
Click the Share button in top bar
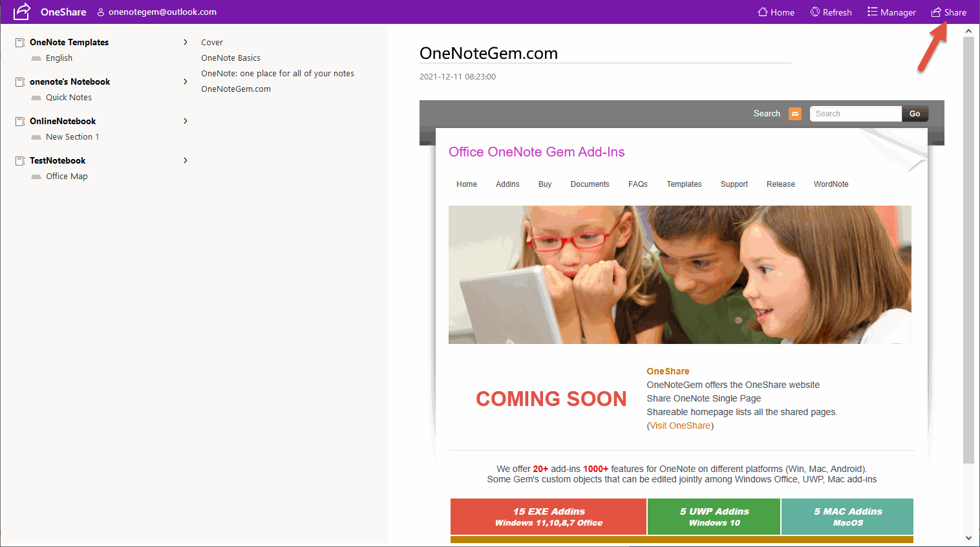click(x=948, y=12)
